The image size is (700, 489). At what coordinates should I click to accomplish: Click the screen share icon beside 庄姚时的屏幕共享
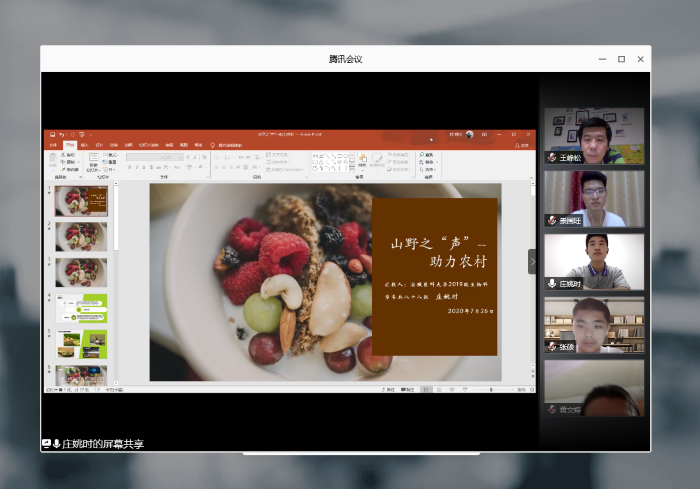(x=46, y=443)
